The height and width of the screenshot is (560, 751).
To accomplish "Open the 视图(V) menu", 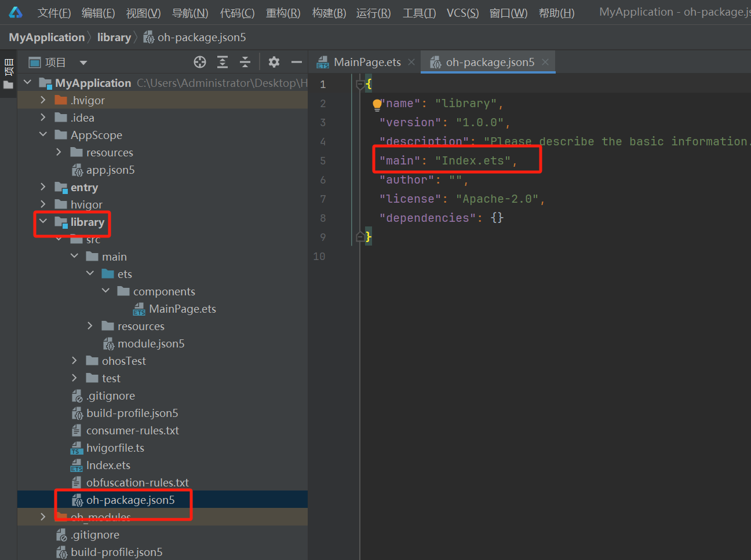I will click(x=143, y=13).
